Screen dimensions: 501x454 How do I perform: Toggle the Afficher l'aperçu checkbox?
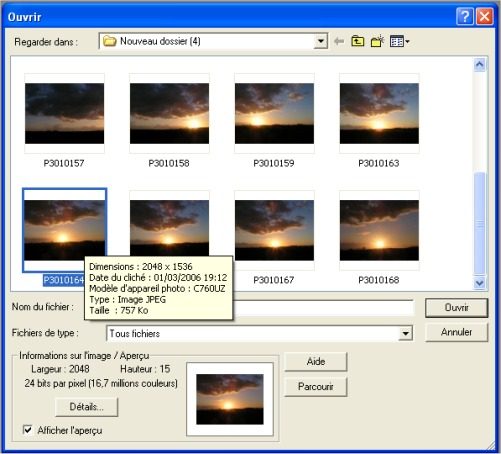point(28,430)
